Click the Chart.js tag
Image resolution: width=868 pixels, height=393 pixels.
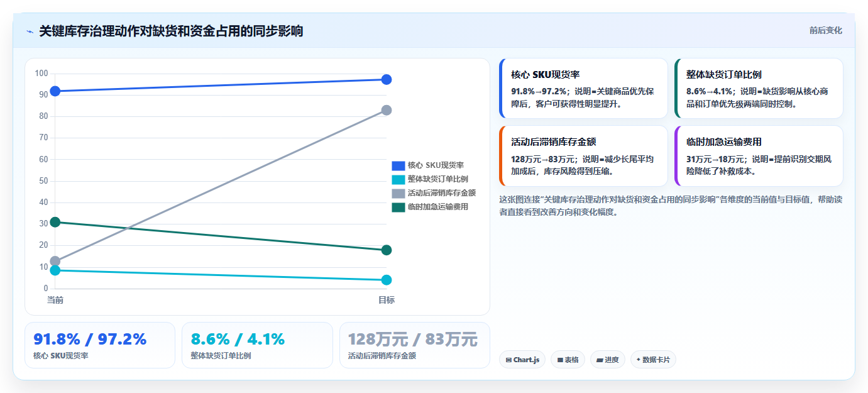coord(522,360)
